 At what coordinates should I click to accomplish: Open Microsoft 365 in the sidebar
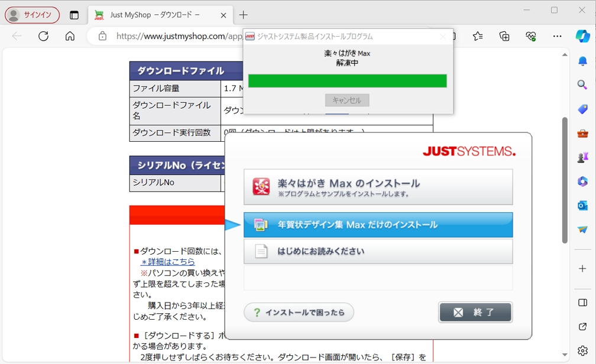coord(583,181)
